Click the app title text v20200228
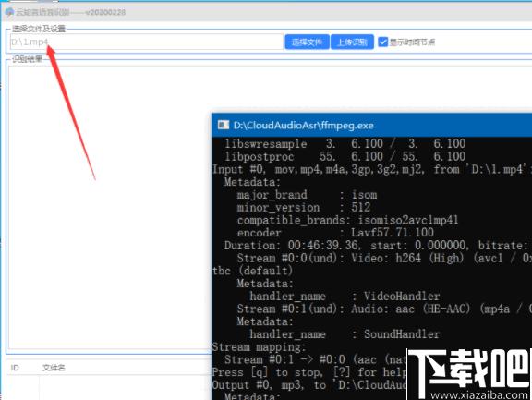 pos(105,12)
